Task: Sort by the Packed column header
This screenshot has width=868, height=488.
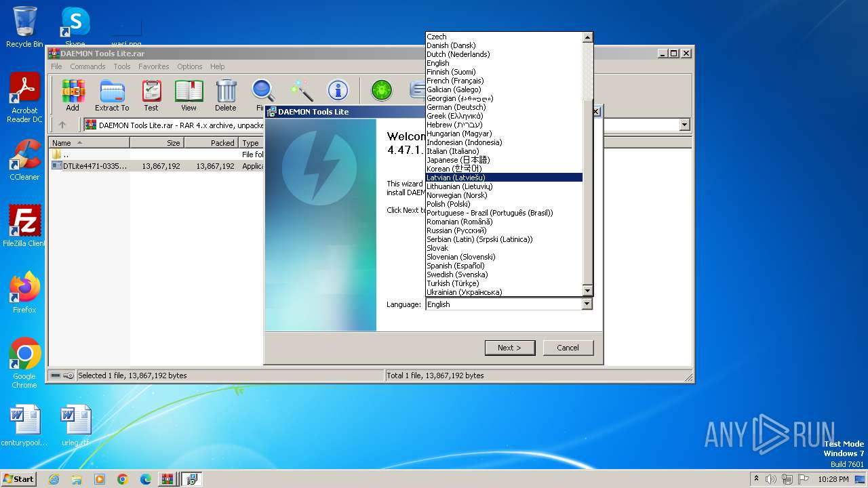Action: pyautogui.click(x=211, y=143)
